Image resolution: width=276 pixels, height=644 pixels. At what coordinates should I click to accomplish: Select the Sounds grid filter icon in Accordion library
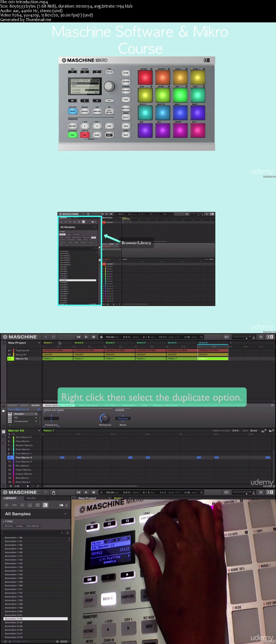(22, 505)
